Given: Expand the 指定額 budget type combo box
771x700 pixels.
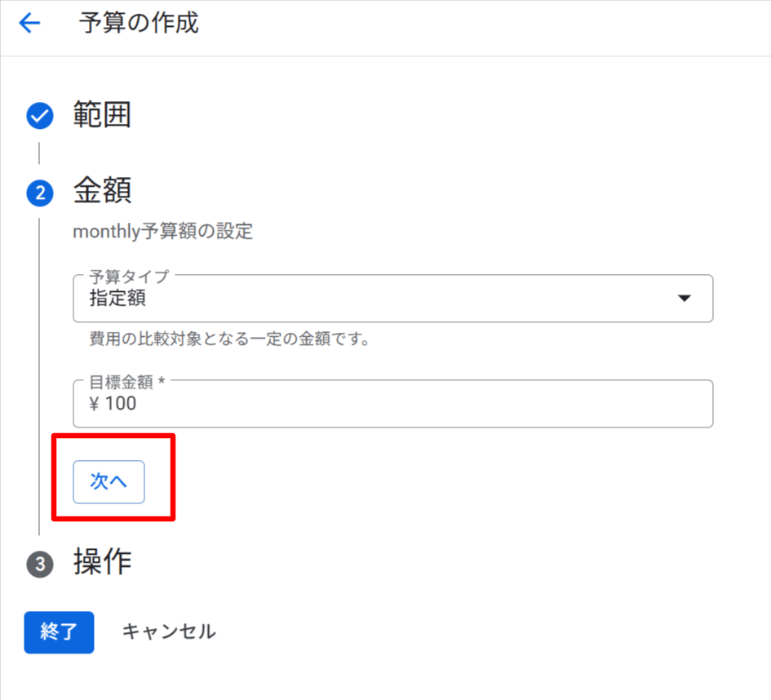Looking at the screenshot, I should coord(393,299).
